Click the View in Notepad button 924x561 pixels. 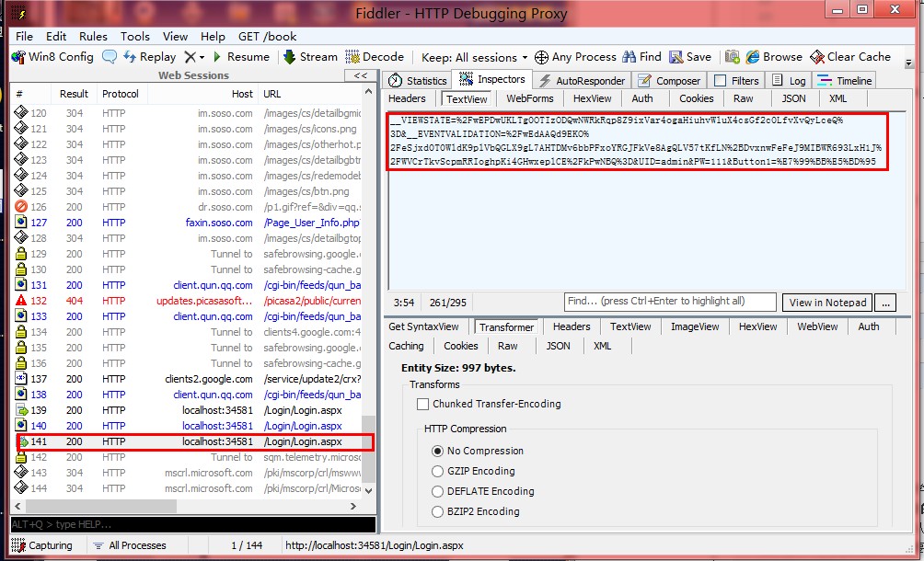tap(826, 303)
